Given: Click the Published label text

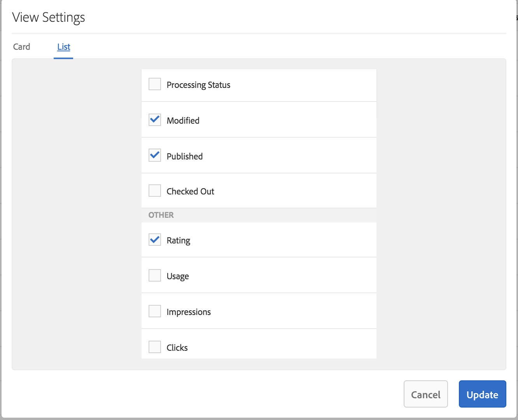Looking at the screenshot, I should [x=185, y=156].
